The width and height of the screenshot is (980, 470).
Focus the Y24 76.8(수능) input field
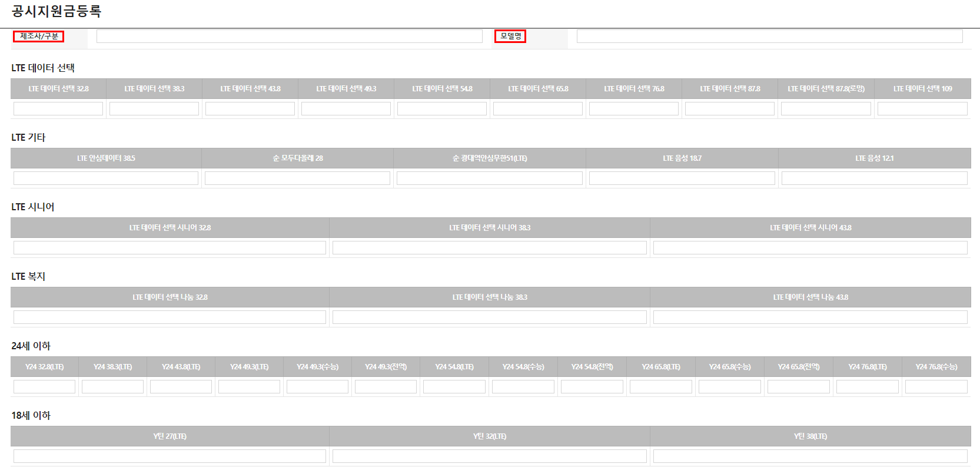(x=936, y=387)
